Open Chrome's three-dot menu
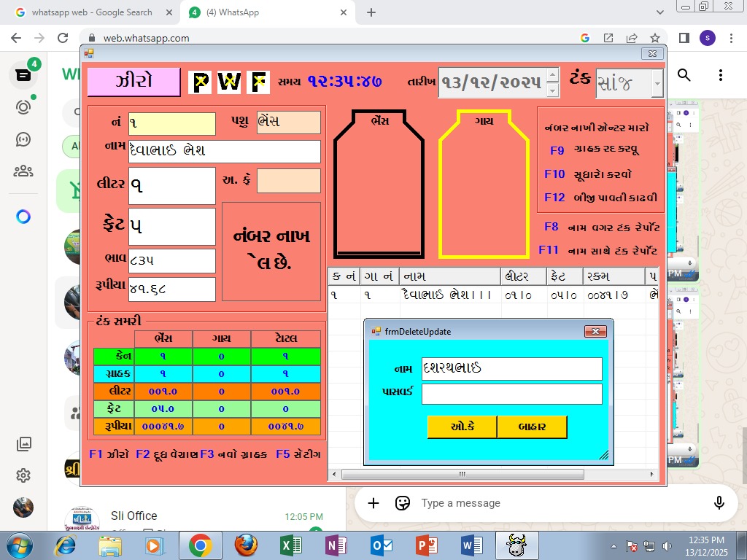747x560 pixels. [x=732, y=36]
